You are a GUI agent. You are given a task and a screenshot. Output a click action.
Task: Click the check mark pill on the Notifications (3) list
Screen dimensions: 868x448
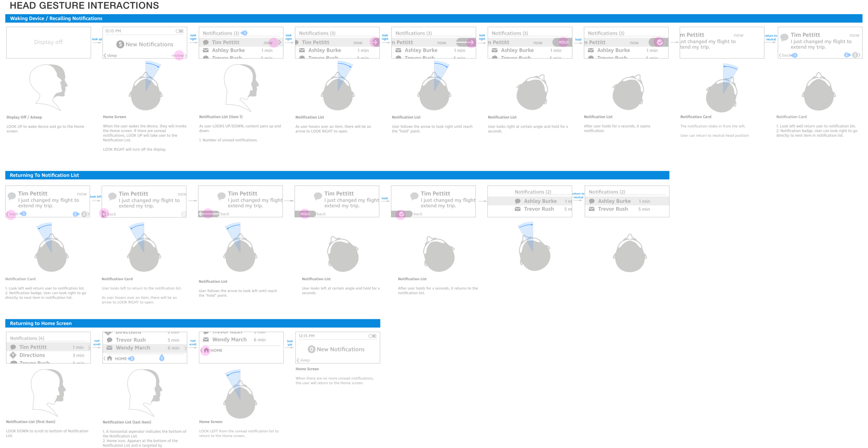[658, 42]
